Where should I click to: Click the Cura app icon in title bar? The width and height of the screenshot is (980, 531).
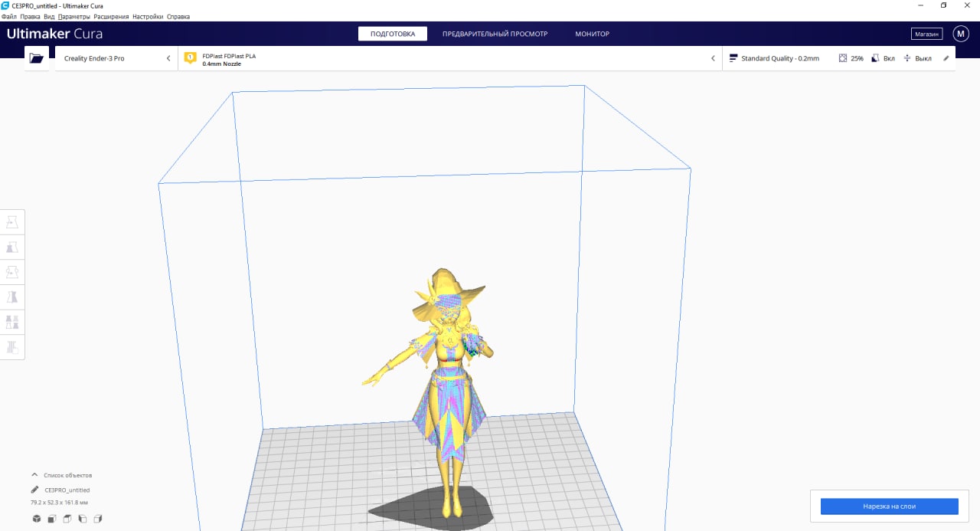click(x=6, y=5)
